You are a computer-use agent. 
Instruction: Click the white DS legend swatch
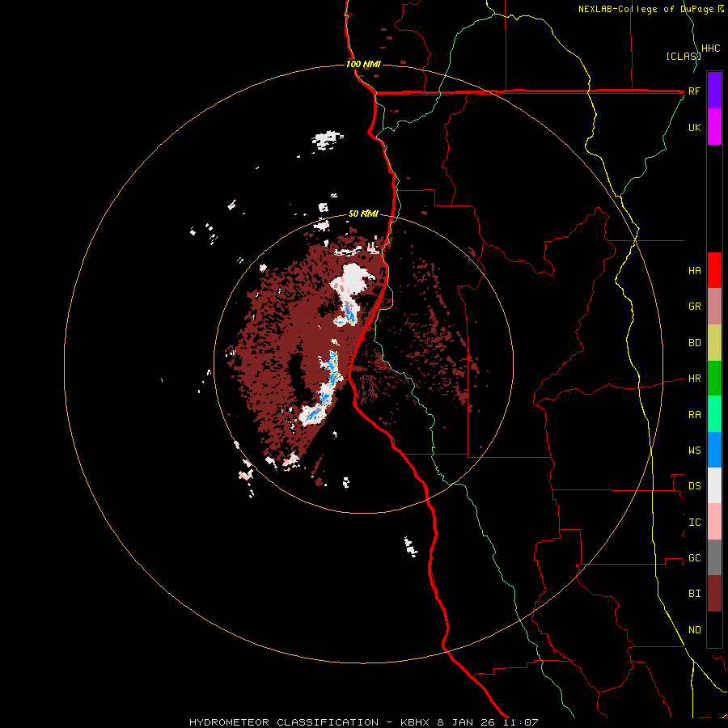[714, 485]
